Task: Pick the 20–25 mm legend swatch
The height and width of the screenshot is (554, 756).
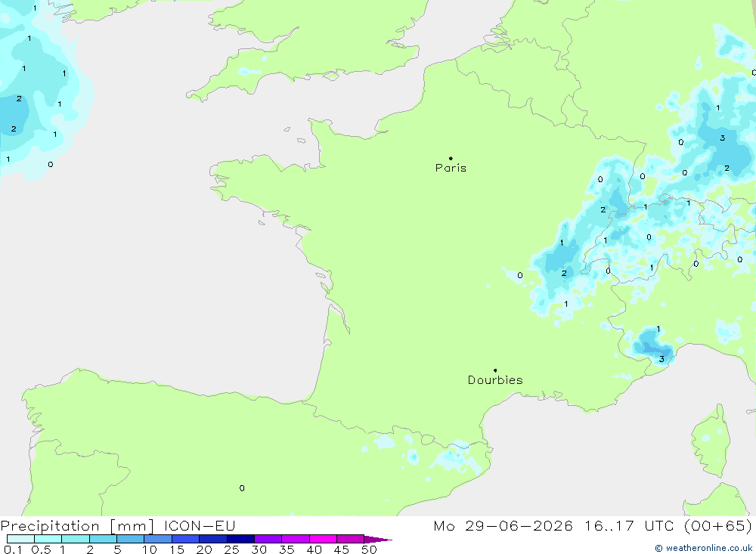Action: 213,539
